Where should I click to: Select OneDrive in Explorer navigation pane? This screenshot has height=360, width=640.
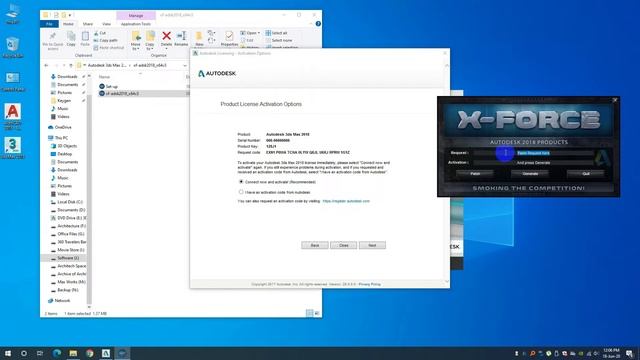pos(60,127)
